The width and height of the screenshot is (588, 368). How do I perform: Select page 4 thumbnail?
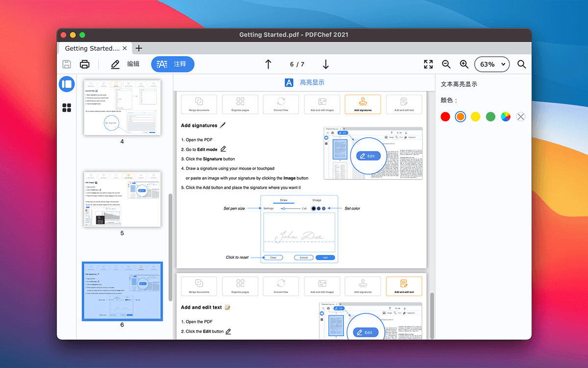(122, 107)
